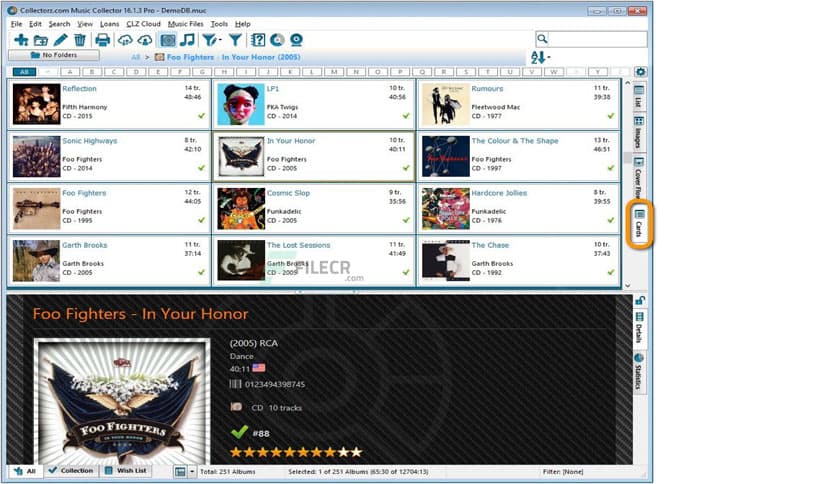Switch to the Cards view tab

pos(639,223)
